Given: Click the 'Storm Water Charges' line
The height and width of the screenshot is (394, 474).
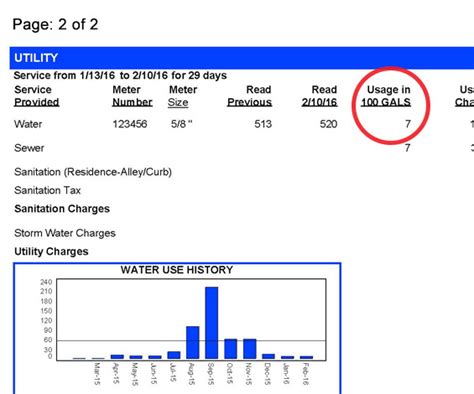Looking at the screenshot, I should [x=65, y=233].
